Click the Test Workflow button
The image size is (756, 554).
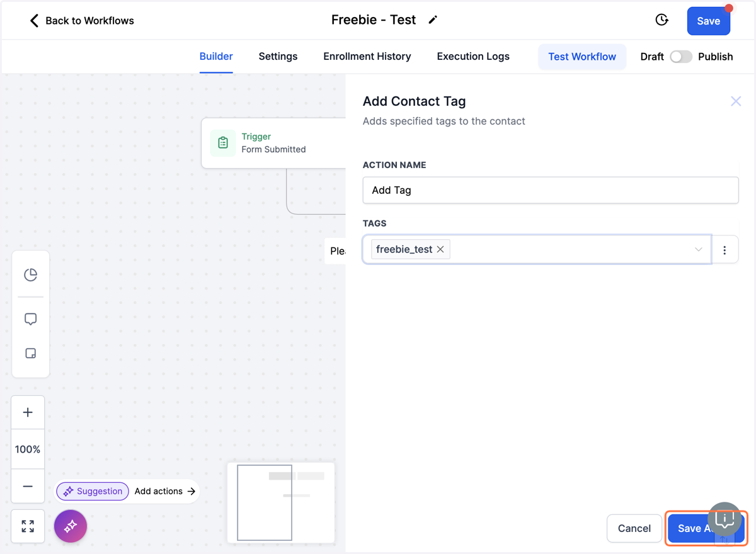tap(582, 57)
